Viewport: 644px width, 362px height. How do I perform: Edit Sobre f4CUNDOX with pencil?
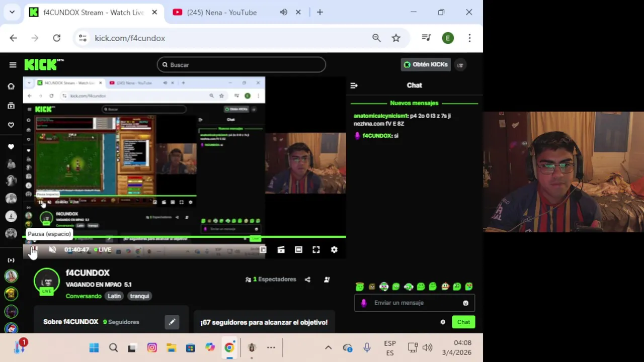click(x=172, y=322)
